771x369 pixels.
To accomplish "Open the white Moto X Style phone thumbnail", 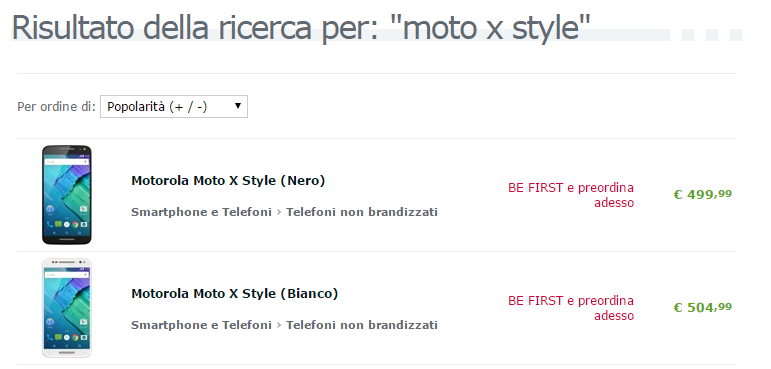I will coord(67,308).
